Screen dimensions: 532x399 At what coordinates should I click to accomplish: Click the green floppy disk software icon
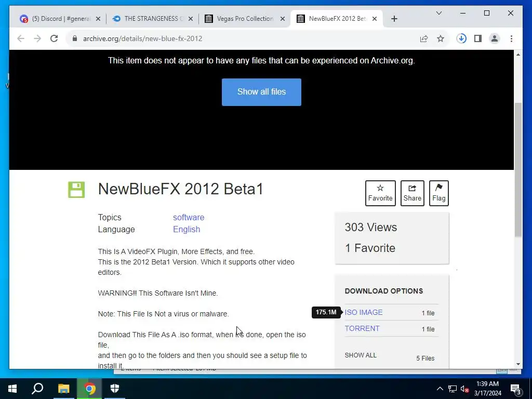tap(76, 190)
